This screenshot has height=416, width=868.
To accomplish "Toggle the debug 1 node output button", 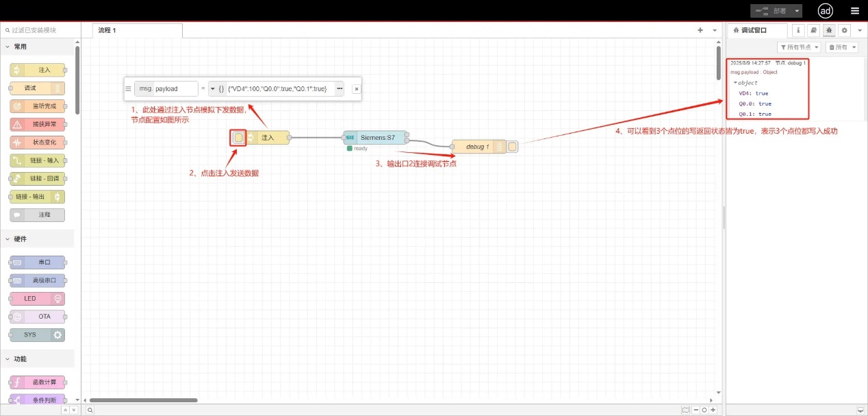I will pyautogui.click(x=513, y=146).
